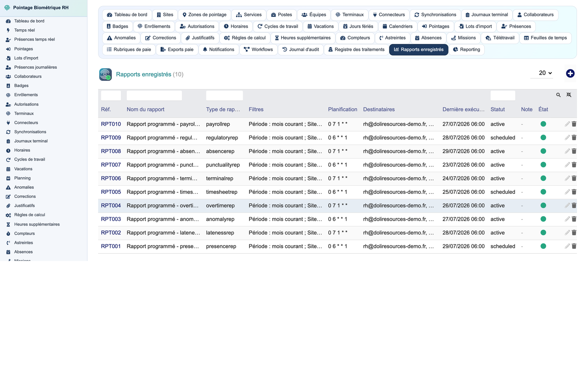Click the Réf. filter input field
This screenshot has width=588, height=367.
[x=111, y=96]
